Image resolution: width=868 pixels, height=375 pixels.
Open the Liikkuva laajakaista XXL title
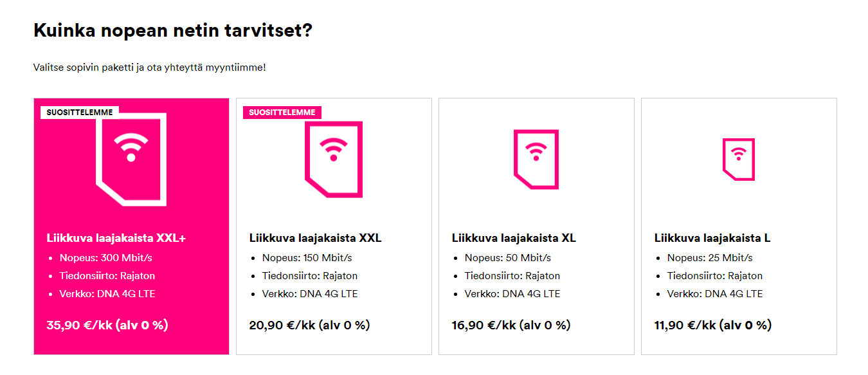tap(315, 238)
